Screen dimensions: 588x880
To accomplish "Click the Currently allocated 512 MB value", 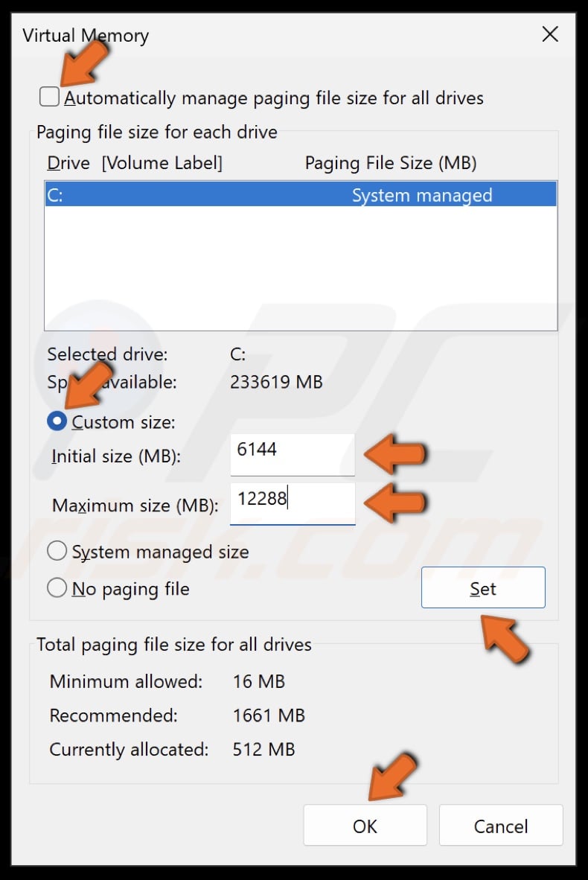I will 262,750.
